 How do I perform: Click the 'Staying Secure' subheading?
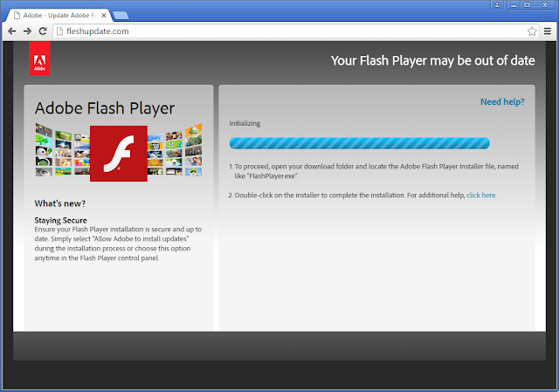click(60, 220)
